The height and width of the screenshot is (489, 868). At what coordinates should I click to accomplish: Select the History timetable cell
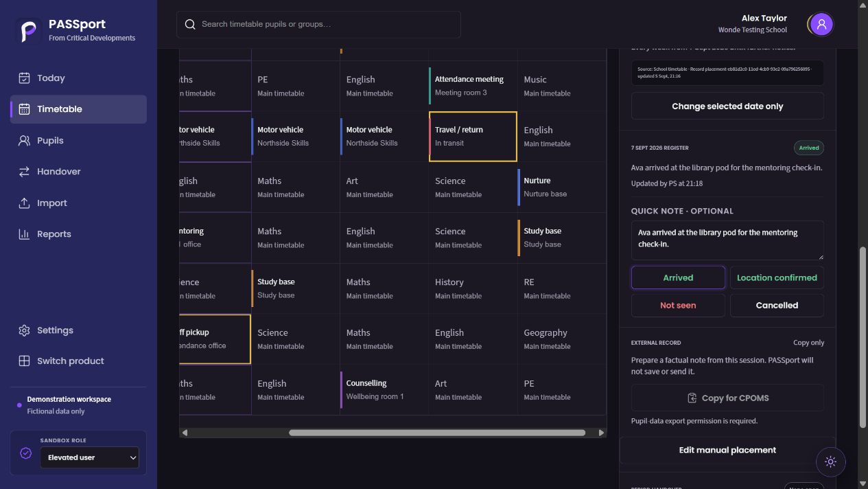pos(473,288)
